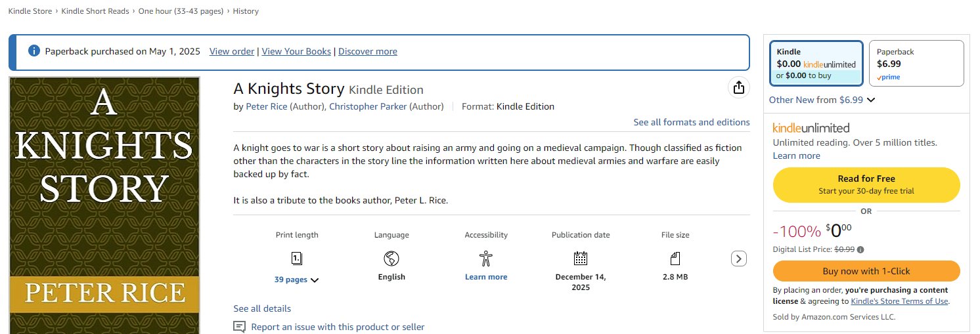The image size is (980, 334).
Task: Click the info icon next to Digital List Price
Action: 860,249
